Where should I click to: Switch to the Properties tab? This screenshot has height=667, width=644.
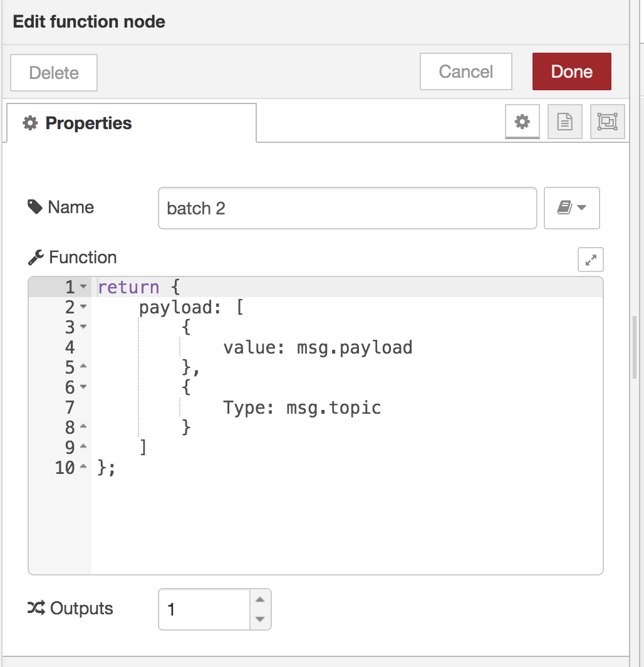click(x=131, y=123)
